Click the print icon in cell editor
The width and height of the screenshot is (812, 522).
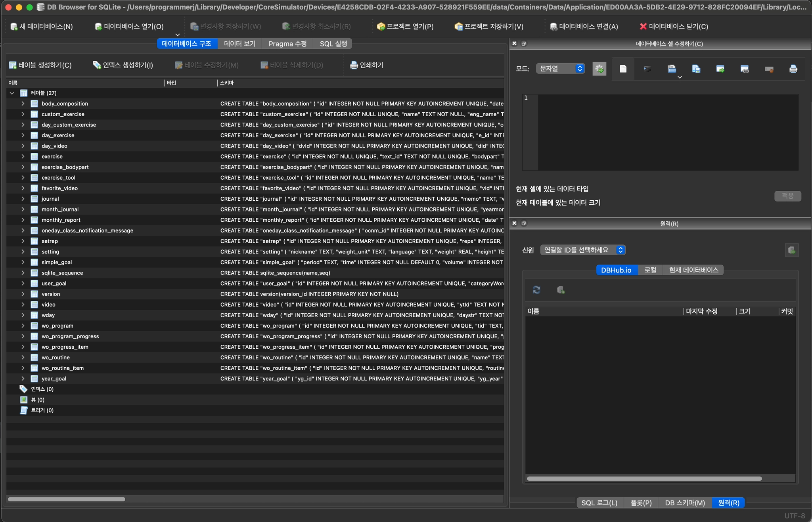[x=793, y=69]
